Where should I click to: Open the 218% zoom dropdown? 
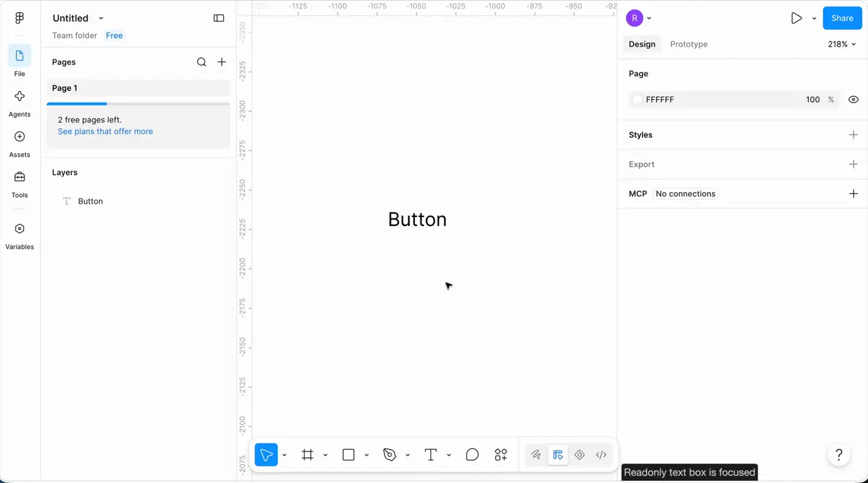point(842,44)
